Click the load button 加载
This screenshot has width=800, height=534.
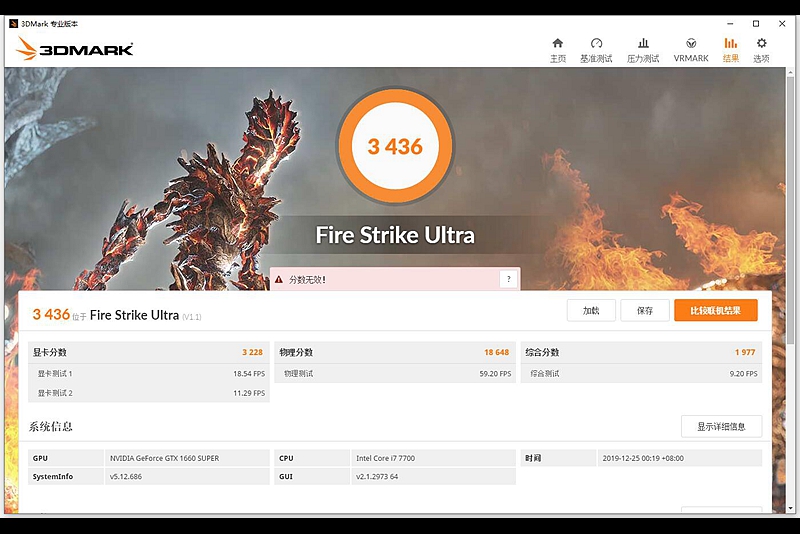(591, 310)
